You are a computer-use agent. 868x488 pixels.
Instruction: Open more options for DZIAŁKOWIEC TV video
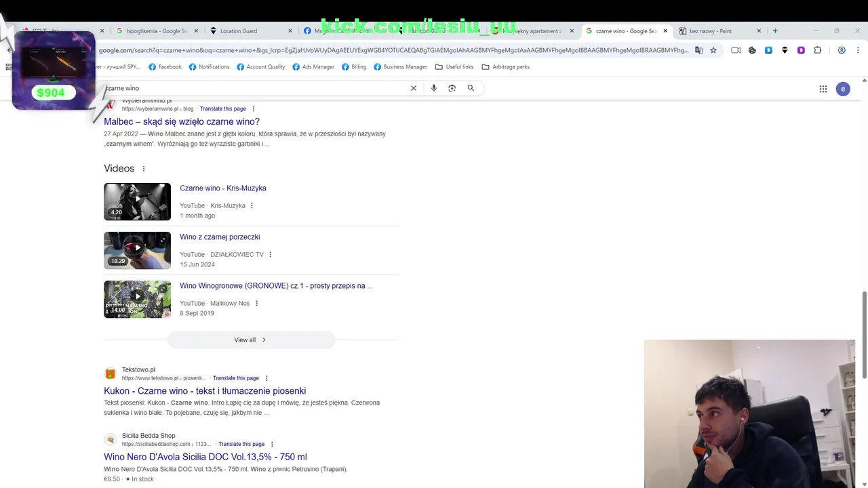270,254
